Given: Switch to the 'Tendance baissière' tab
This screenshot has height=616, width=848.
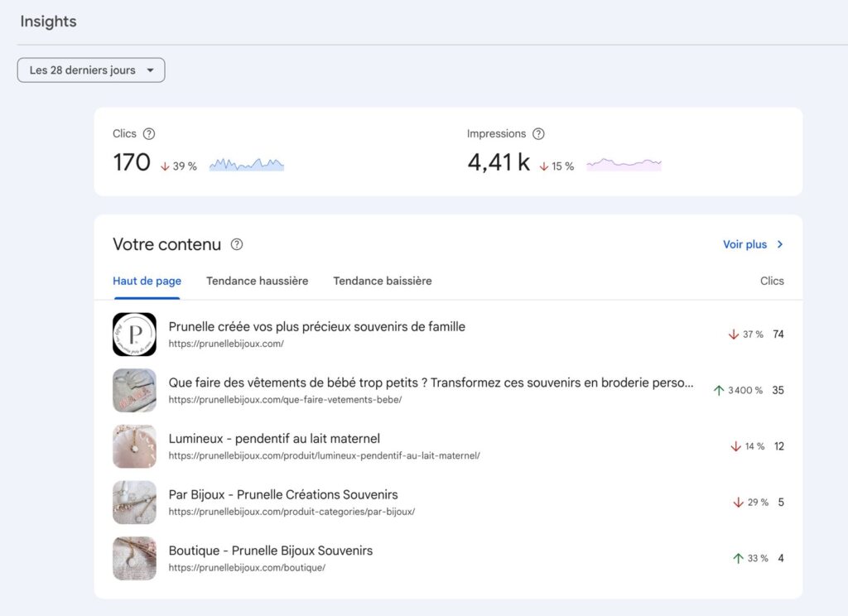Looking at the screenshot, I should pos(383,282).
